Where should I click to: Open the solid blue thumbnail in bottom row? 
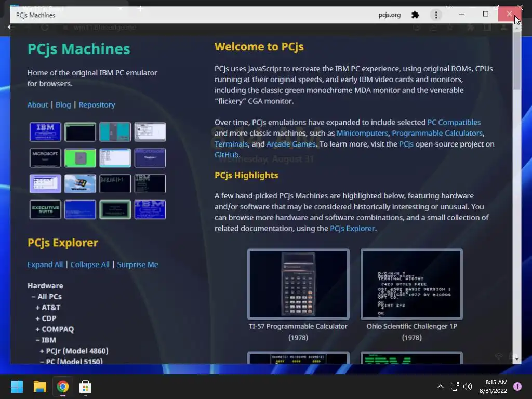click(x=80, y=209)
